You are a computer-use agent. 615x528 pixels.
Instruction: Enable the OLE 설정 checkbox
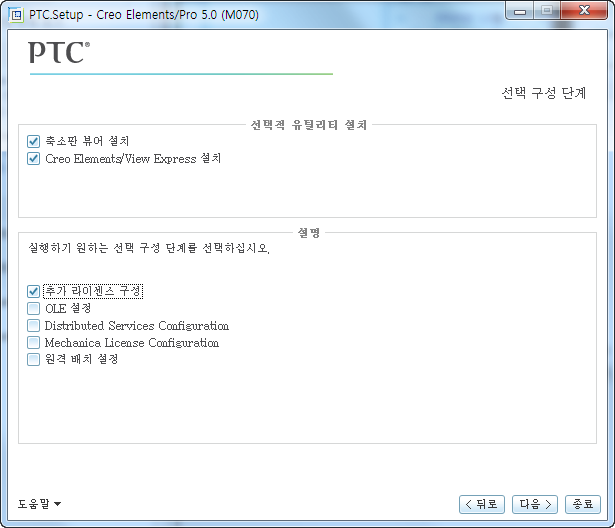pos(33,308)
